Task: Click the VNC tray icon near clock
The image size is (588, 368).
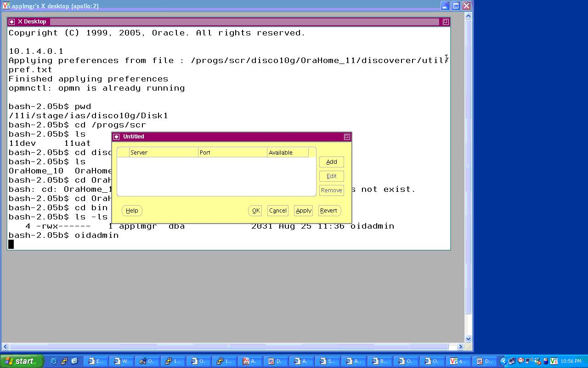Action: pyautogui.click(x=554, y=361)
